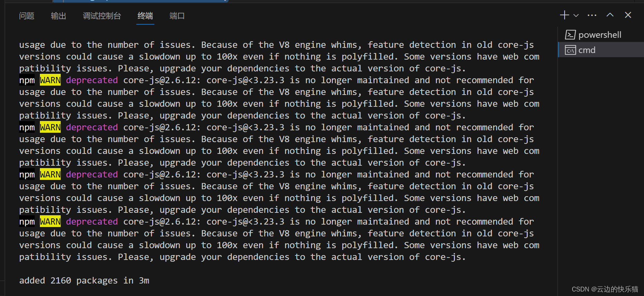Click the last yellow WARN badge
The width and height of the screenshot is (644, 296).
point(50,221)
